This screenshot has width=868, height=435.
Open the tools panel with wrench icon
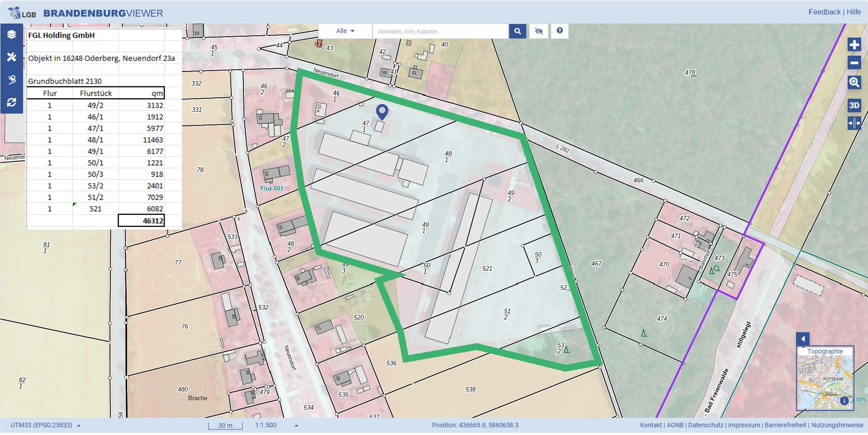pos(12,57)
